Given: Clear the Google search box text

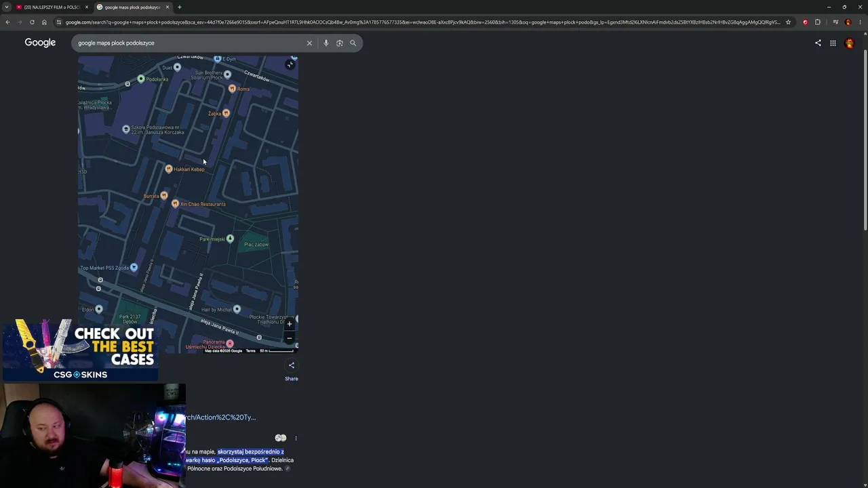Looking at the screenshot, I should tap(309, 43).
